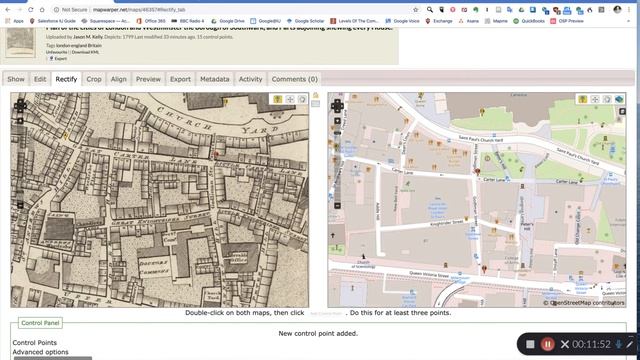This screenshot has height=360, width=640.
Task: Open the Google Voice bookmark
Action: point(402,21)
